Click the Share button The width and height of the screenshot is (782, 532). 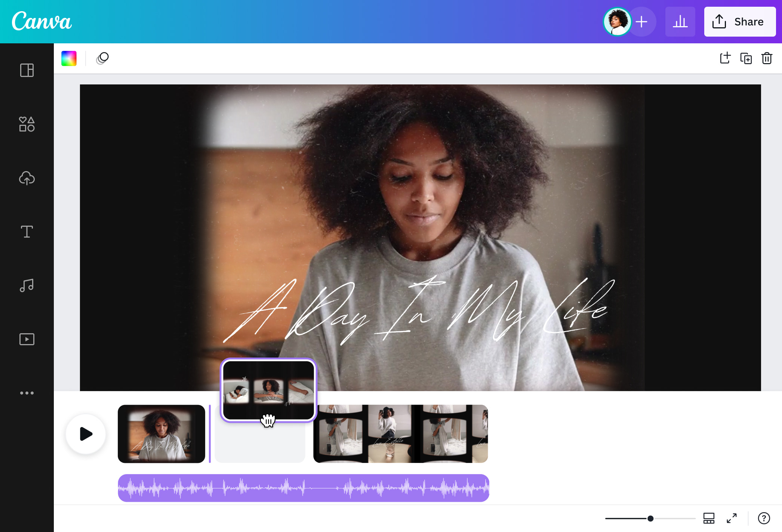coord(739,21)
